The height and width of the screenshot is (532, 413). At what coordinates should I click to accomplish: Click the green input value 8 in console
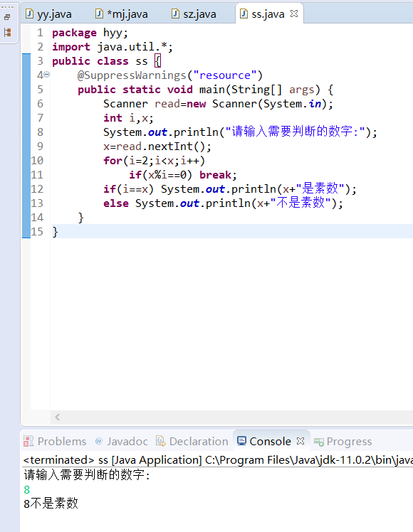click(27, 489)
